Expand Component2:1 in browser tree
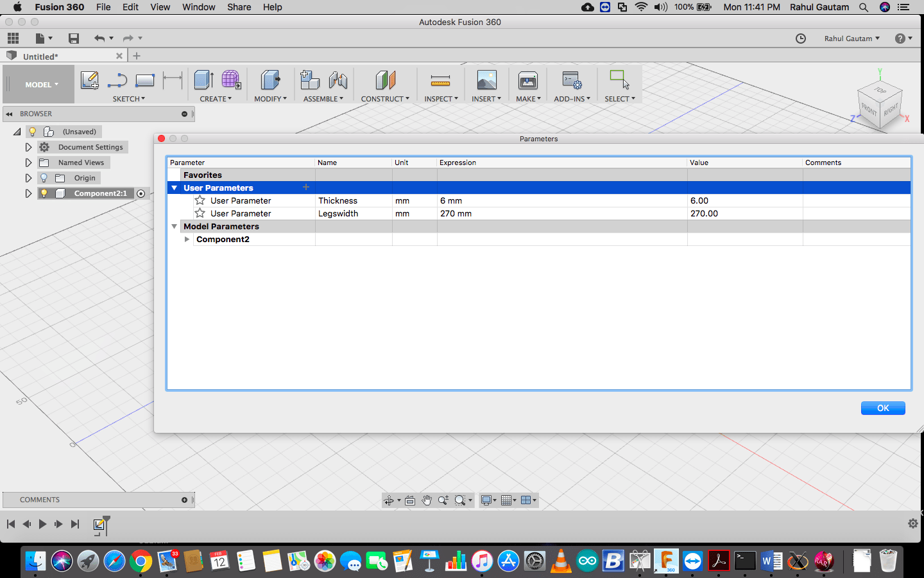The height and width of the screenshot is (578, 924). [x=28, y=193]
